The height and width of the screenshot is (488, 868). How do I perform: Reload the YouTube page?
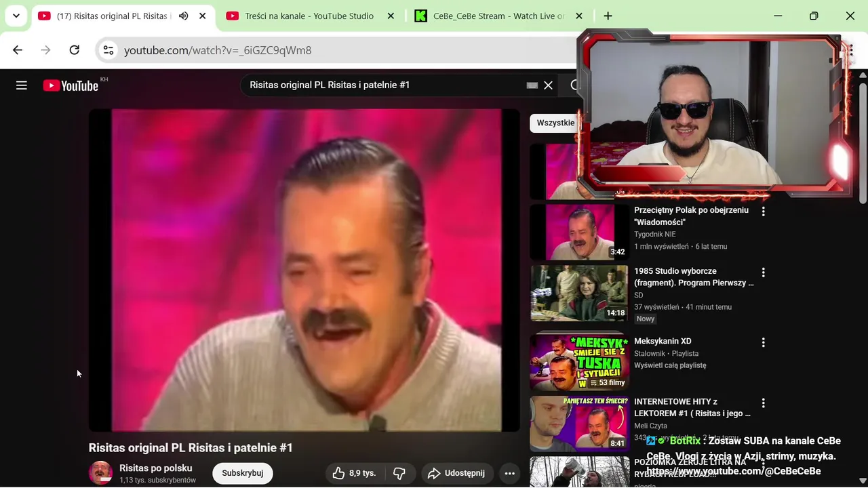pos(75,50)
